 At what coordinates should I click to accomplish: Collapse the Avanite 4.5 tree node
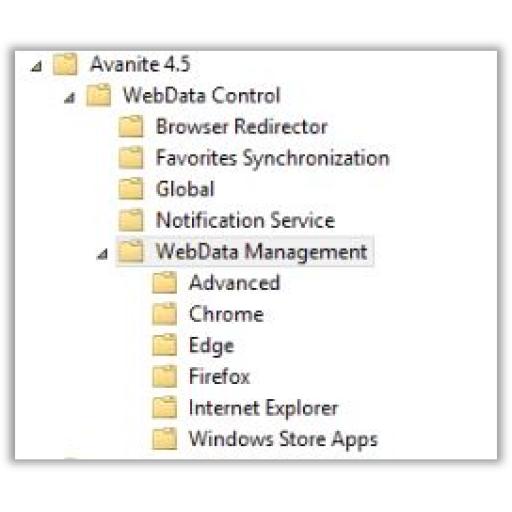(36, 67)
